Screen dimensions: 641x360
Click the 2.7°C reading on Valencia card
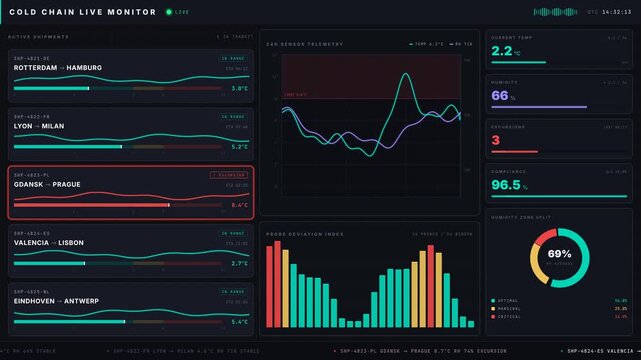click(240, 264)
